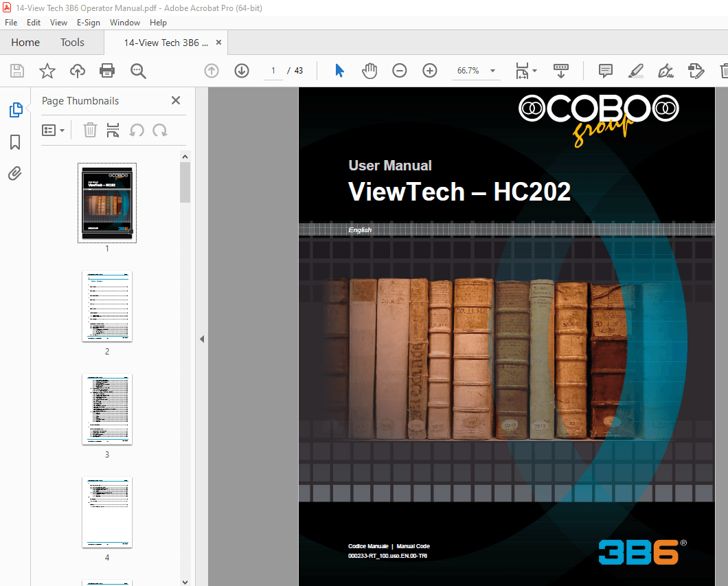The height and width of the screenshot is (586, 728).
Task: Expand the page display options dropdown
Action: point(534,70)
